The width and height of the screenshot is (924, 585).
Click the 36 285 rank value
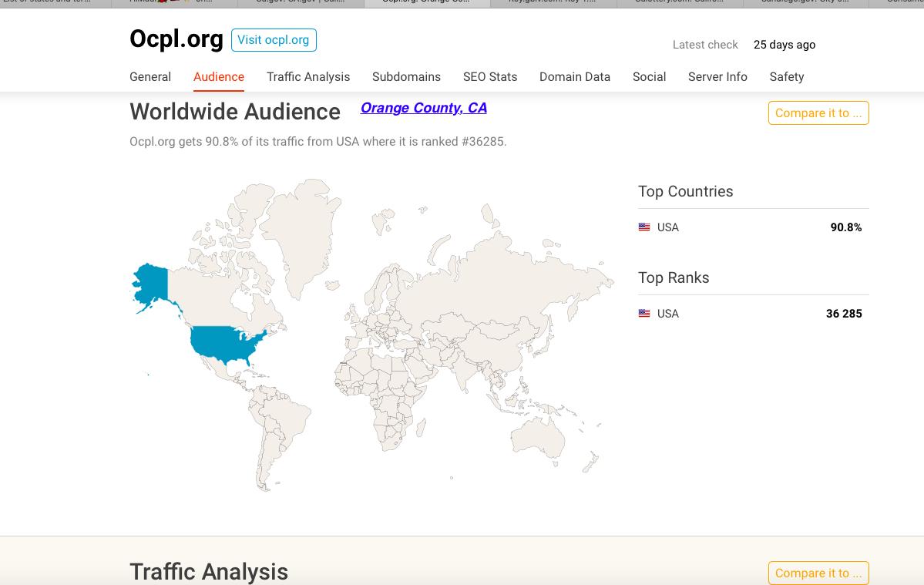coord(844,314)
